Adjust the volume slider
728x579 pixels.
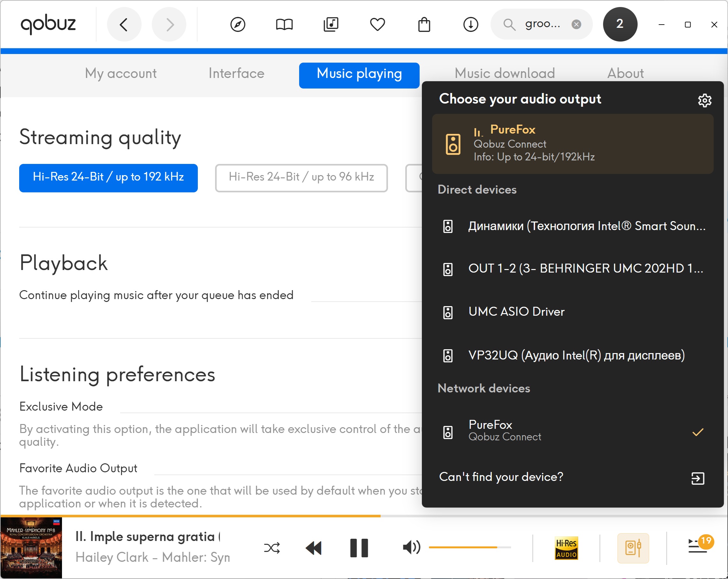[469, 547]
